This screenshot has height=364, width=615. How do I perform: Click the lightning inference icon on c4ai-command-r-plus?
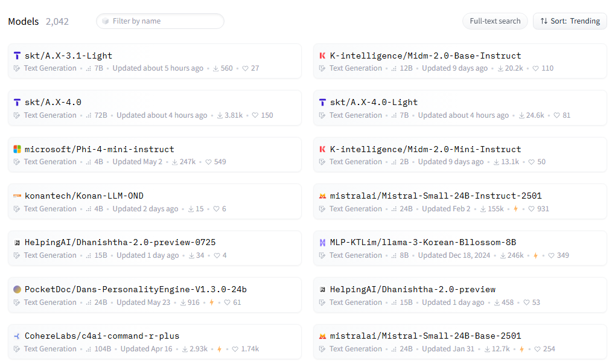pos(219,349)
